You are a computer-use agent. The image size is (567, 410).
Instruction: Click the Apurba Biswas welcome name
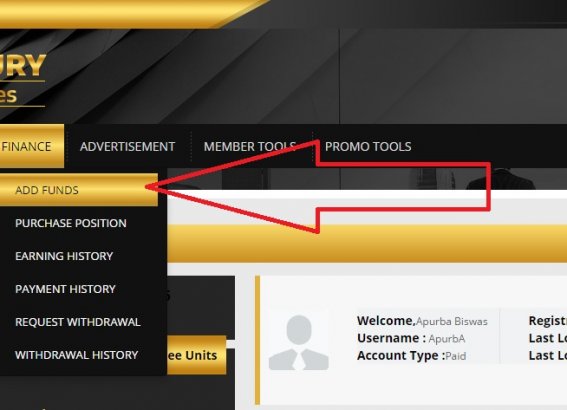pos(452,321)
